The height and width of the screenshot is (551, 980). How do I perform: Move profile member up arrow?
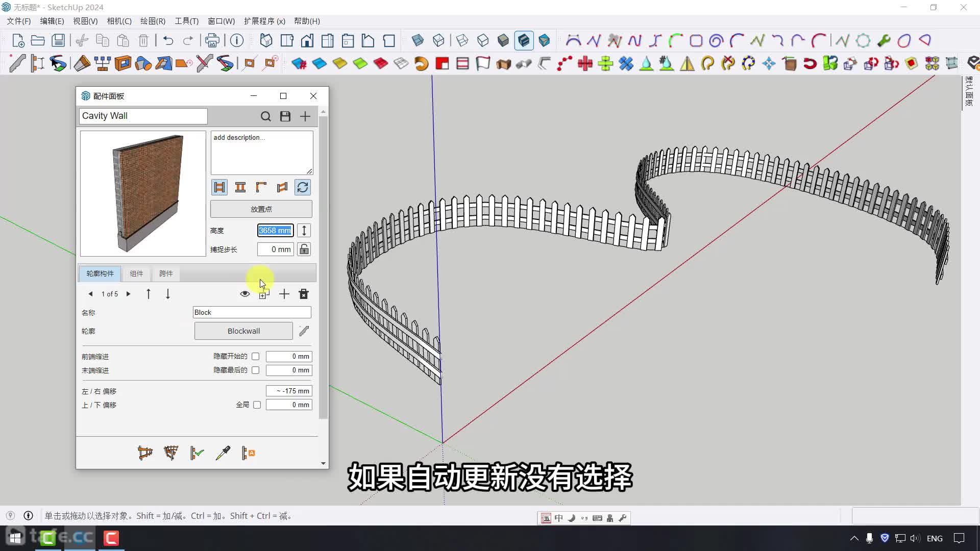[x=149, y=294]
